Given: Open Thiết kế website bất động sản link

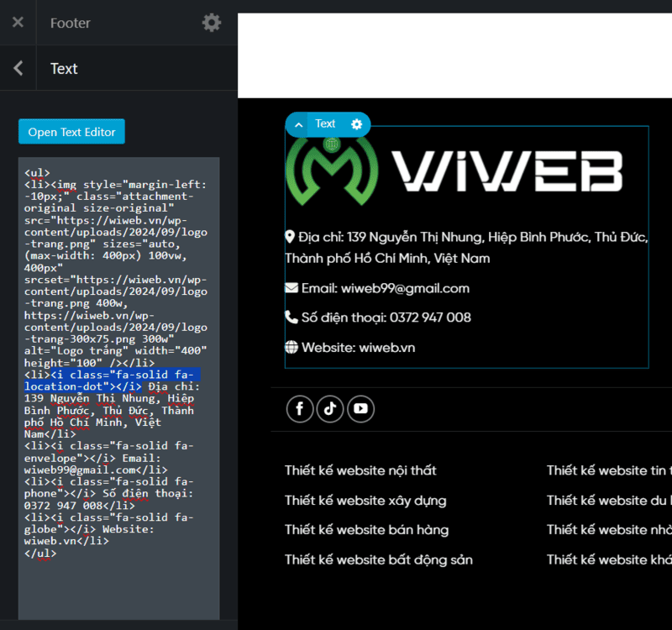Looking at the screenshot, I should pyautogui.click(x=379, y=559).
